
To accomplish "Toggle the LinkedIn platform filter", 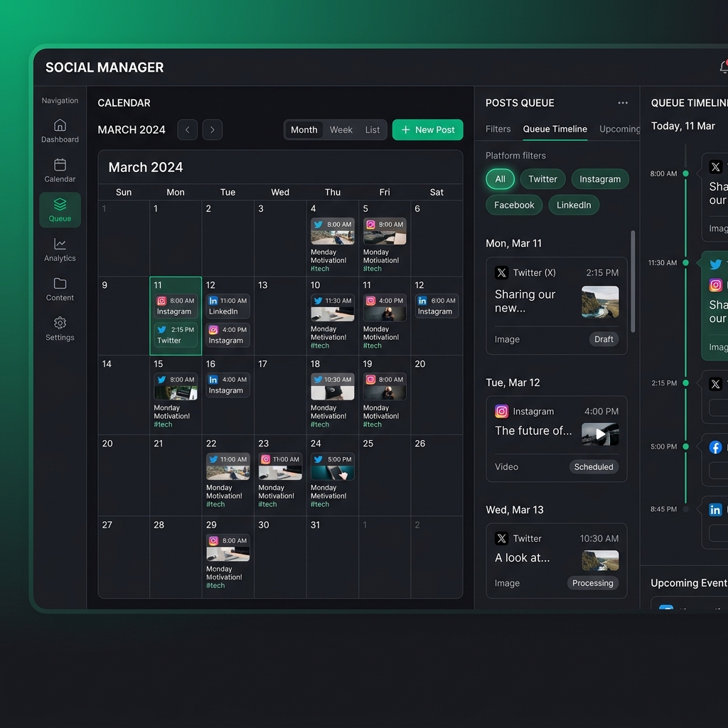I will [574, 205].
